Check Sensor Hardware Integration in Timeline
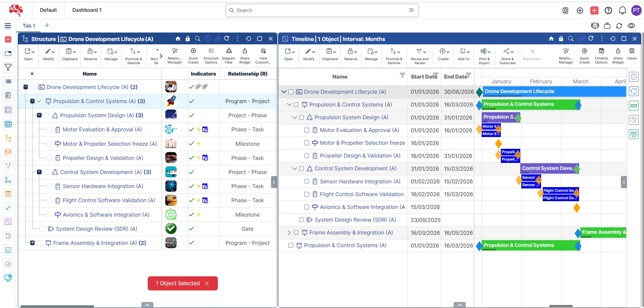The width and height of the screenshot is (644, 308). click(307, 181)
